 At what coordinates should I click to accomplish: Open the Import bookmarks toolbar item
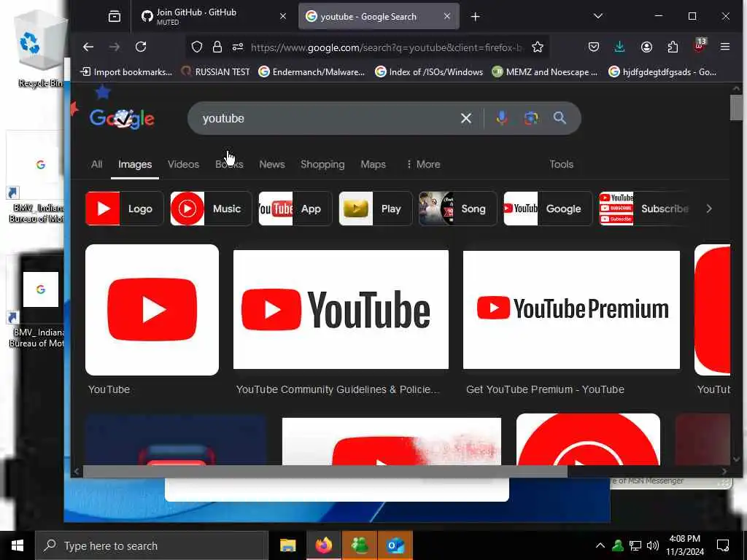[126, 72]
